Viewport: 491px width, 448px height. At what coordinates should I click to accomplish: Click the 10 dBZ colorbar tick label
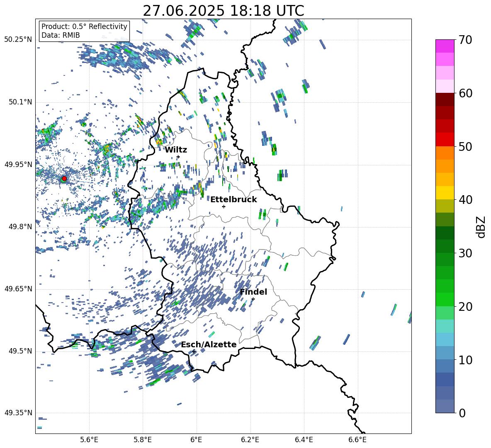[x=465, y=360]
